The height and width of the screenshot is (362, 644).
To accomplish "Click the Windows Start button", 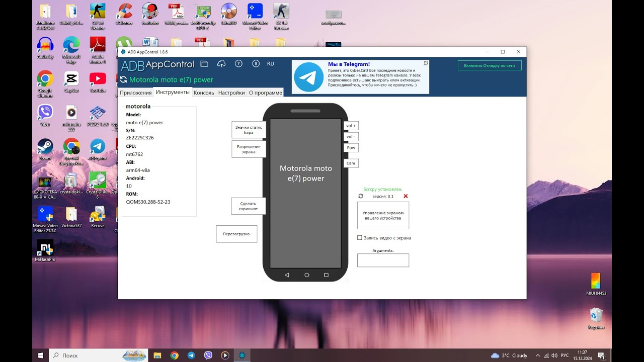I will pyautogui.click(x=40, y=355).
